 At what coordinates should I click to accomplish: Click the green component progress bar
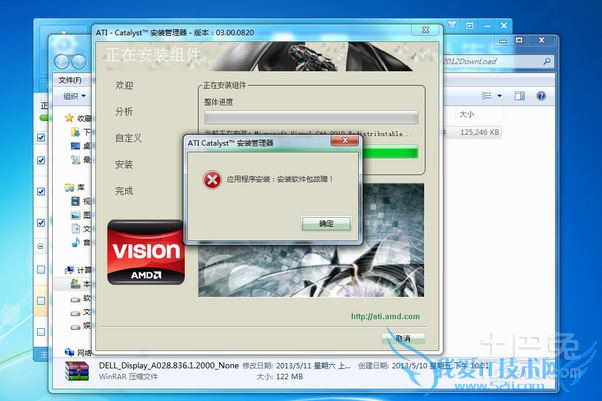click(x=389, y=151)
